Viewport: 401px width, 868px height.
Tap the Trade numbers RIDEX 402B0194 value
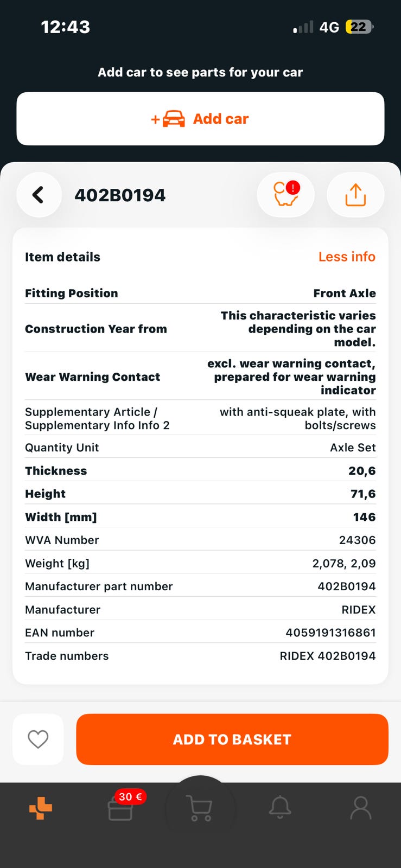click(x=327, y=656)
